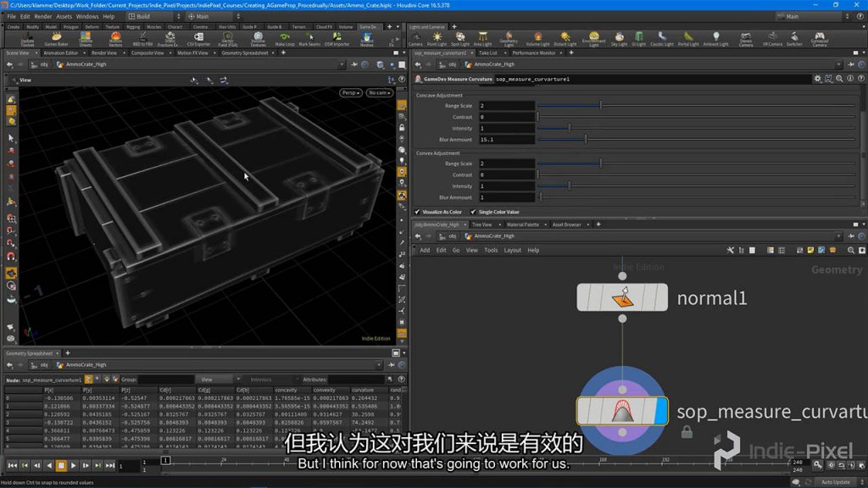Open the Persp viewport camera dropdown

[x=351, y=93]
